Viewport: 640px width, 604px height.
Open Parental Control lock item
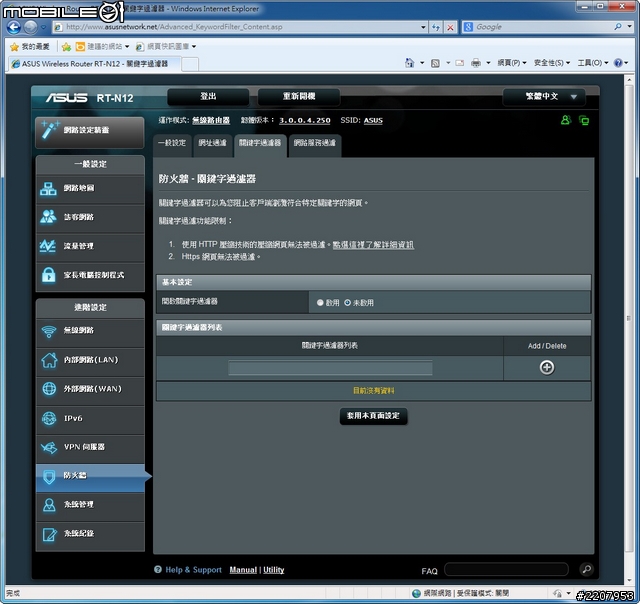(x=90, y=275)
